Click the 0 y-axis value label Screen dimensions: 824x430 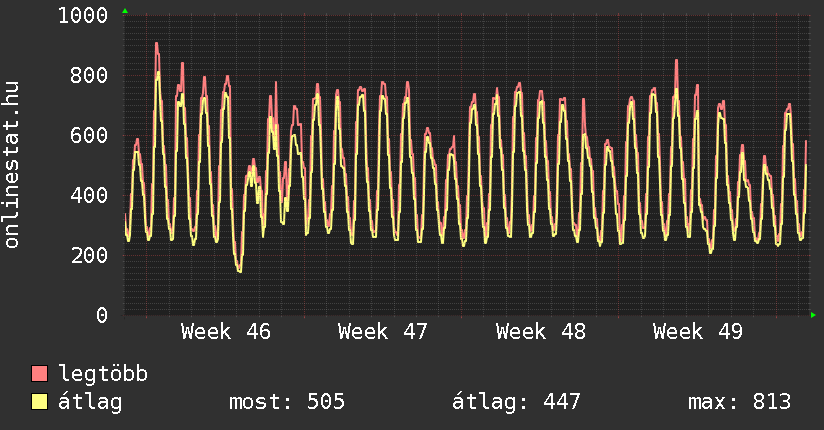click(102, 315)
